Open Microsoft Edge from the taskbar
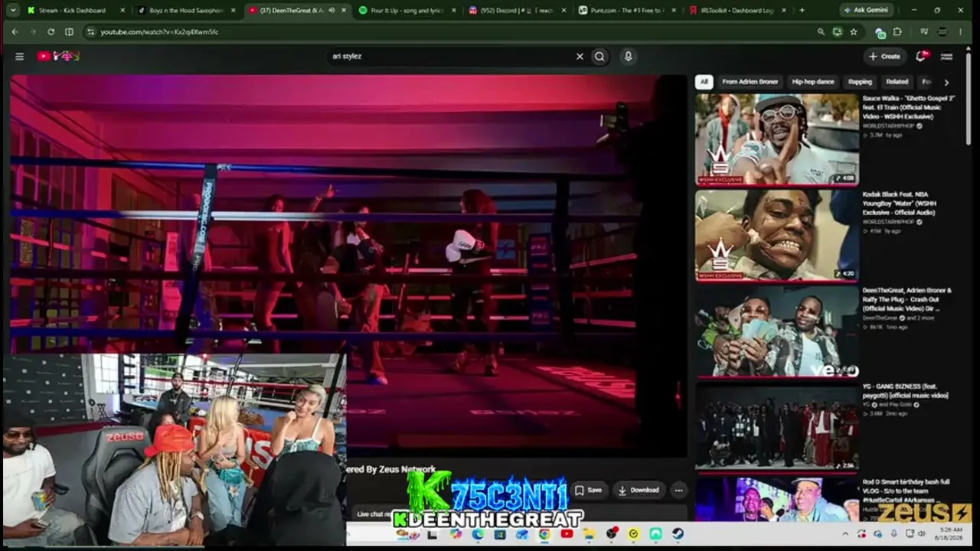The width and height of the screenshot is (980, 551). [x=477, y=533]
